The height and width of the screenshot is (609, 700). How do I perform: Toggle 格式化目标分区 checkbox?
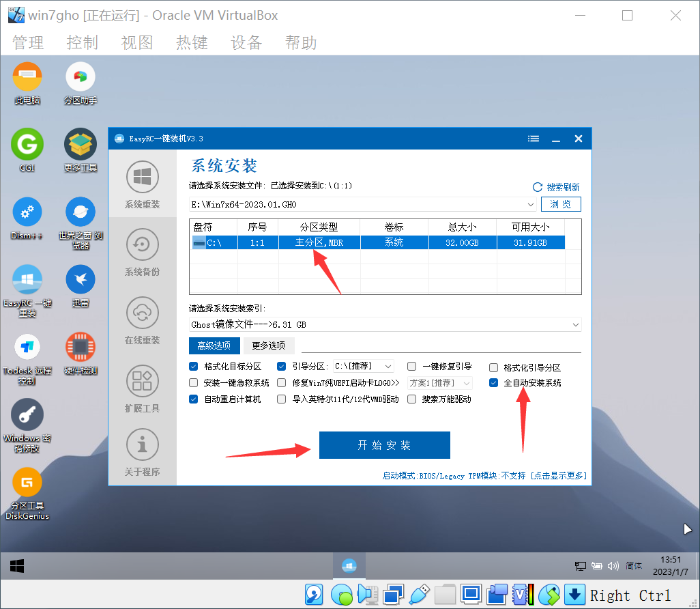[x=193, y=367]
